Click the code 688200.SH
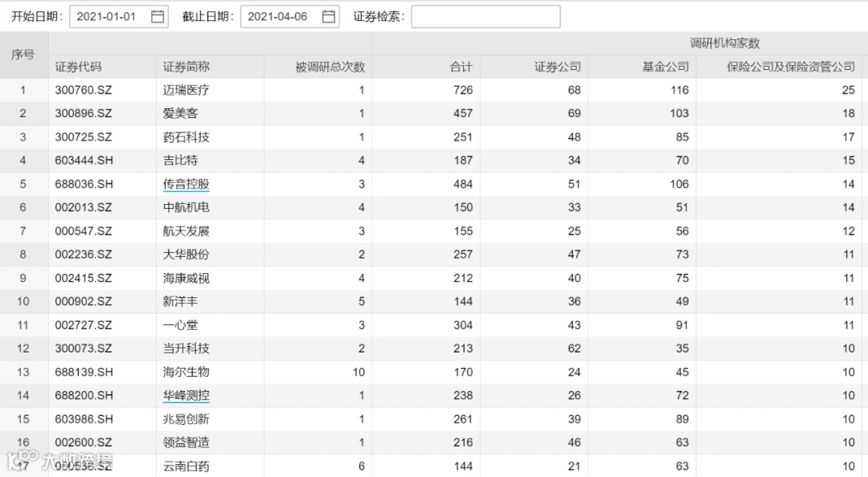The height and width of the screenshot is (477, 868). pos(84,395)
